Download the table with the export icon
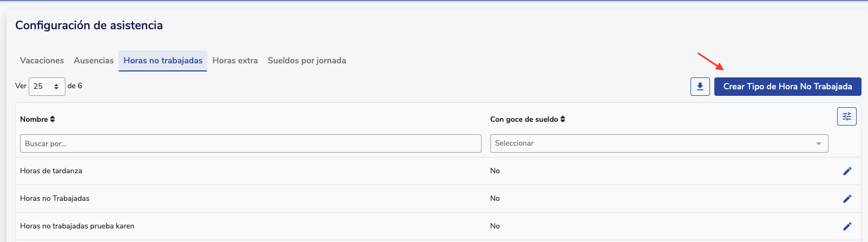The image size is (868, 242). coord(700,87)
